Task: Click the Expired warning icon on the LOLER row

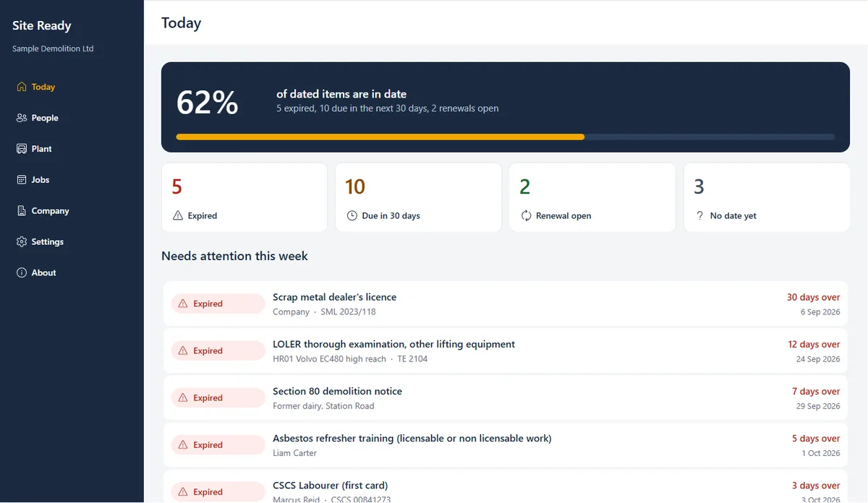Action: click(x=183, y=351)
